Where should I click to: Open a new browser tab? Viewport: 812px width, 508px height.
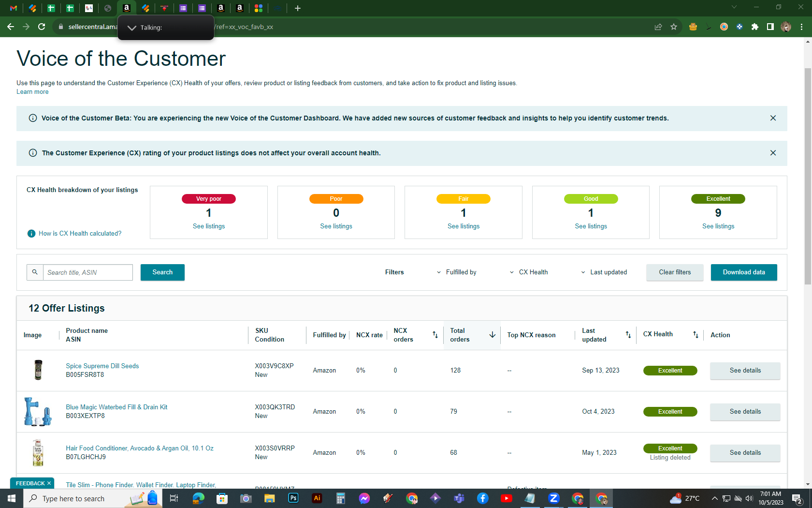(x=298, y=8)
